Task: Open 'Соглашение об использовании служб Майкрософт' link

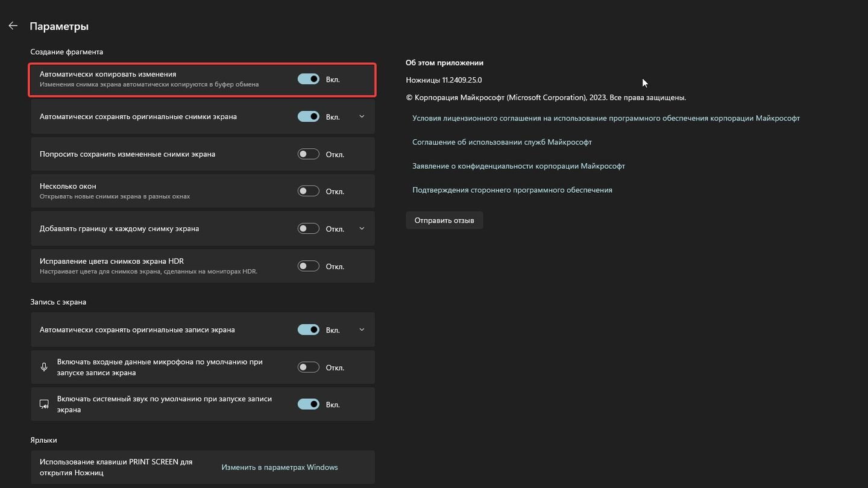Action: [x=502, y=142]
